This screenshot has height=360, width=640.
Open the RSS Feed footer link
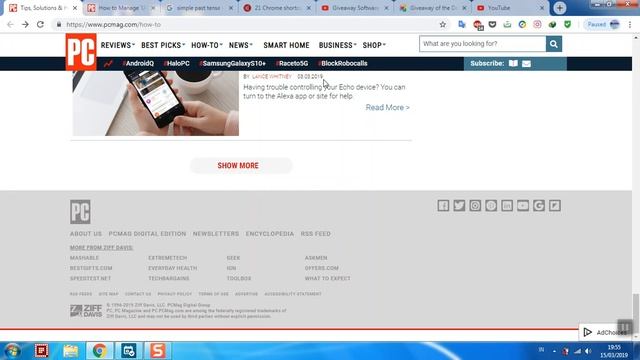316,233
